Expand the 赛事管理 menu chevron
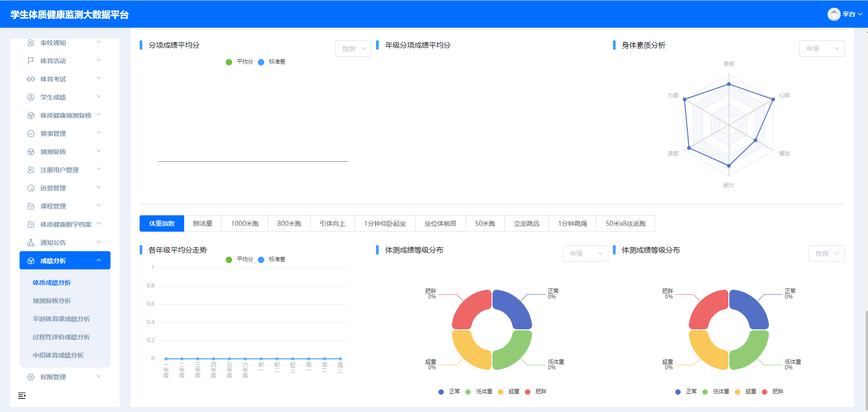 [99, 133]
